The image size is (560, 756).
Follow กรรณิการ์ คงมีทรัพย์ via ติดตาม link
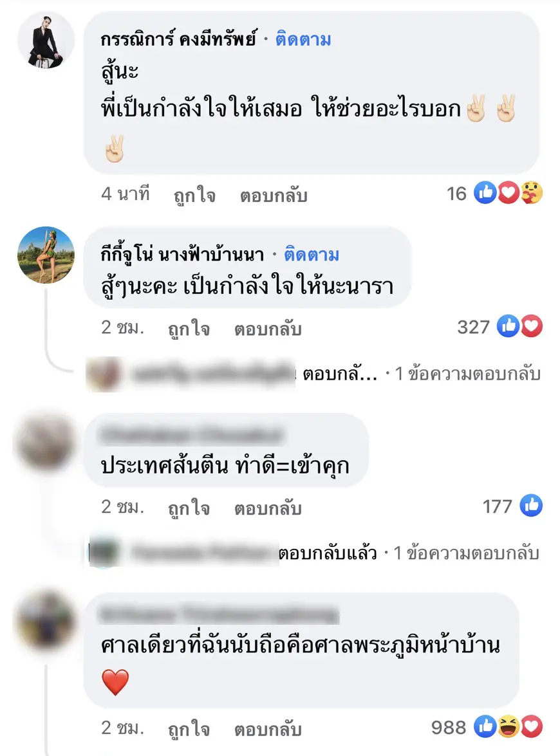click(x=303, y=39)
